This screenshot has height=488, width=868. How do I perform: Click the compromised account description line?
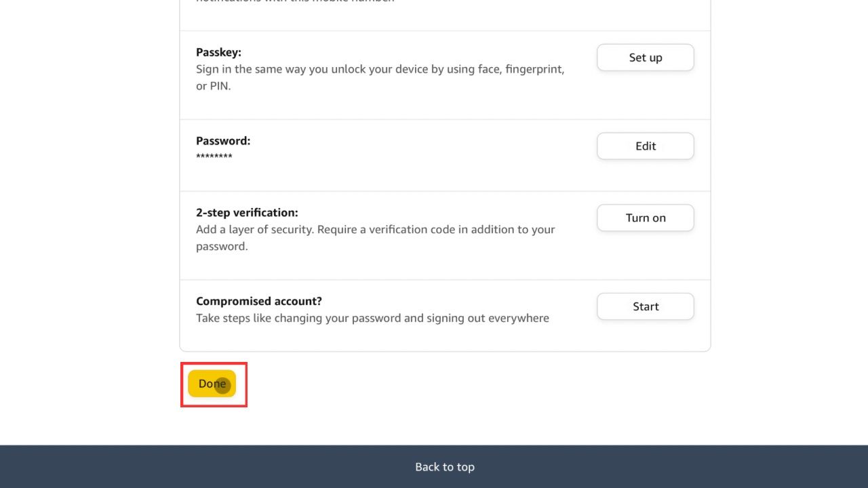click(x=372, y=318)
